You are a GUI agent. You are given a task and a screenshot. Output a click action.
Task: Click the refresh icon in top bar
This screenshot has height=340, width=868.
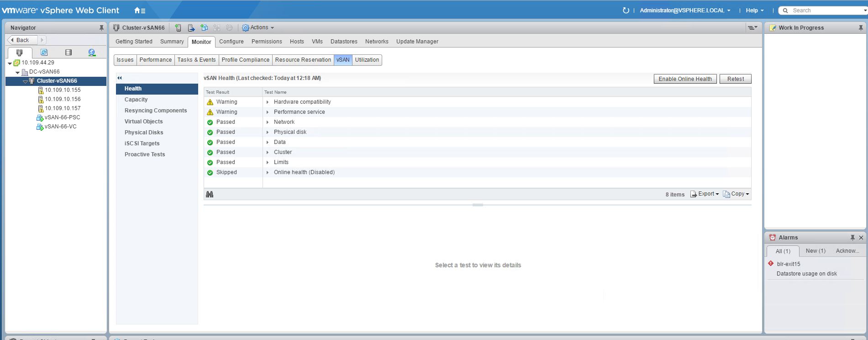626,11
